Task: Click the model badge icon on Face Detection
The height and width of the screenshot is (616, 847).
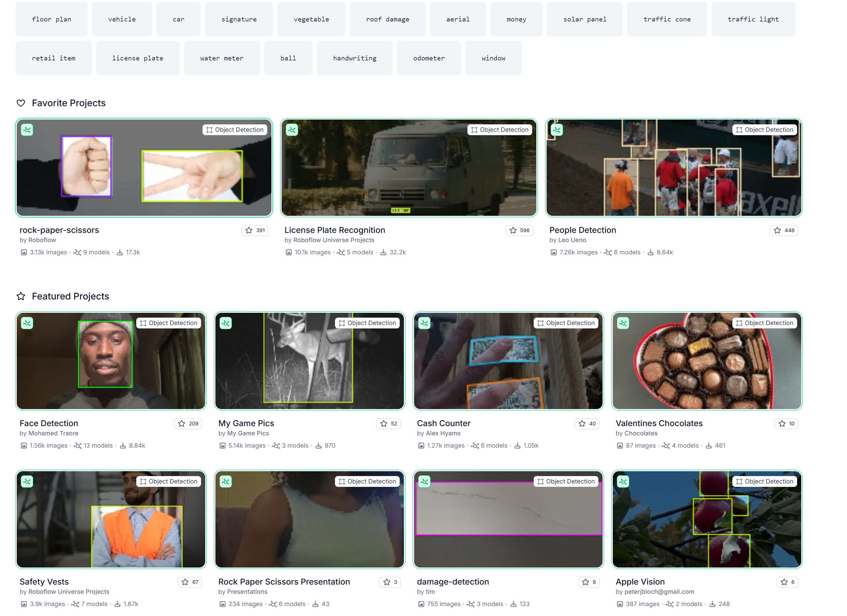Action: click(27, 323)
